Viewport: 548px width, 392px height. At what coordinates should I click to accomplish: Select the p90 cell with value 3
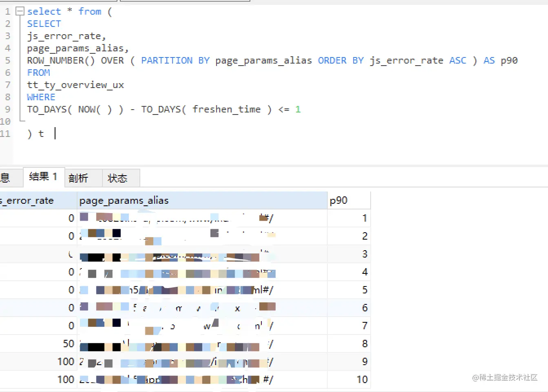(x=349, y=254)
